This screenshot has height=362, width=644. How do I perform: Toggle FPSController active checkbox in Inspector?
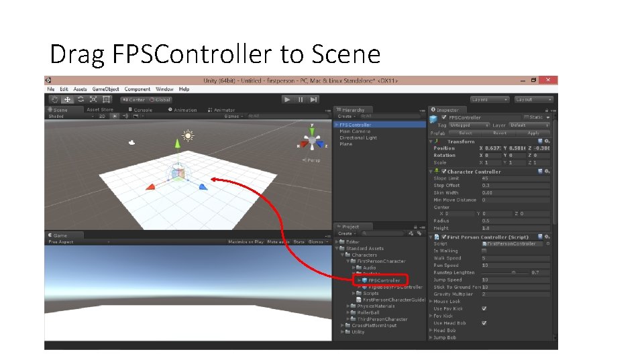(x=443, y=117)
